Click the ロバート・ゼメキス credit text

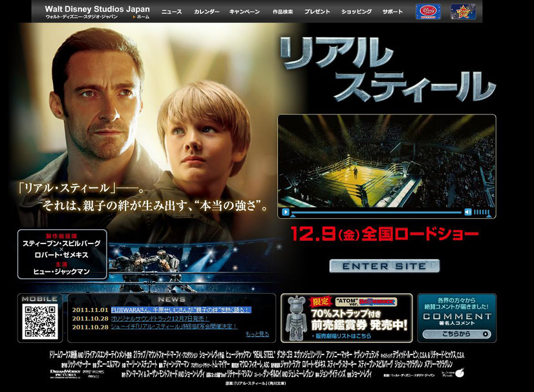pos(61,255)
